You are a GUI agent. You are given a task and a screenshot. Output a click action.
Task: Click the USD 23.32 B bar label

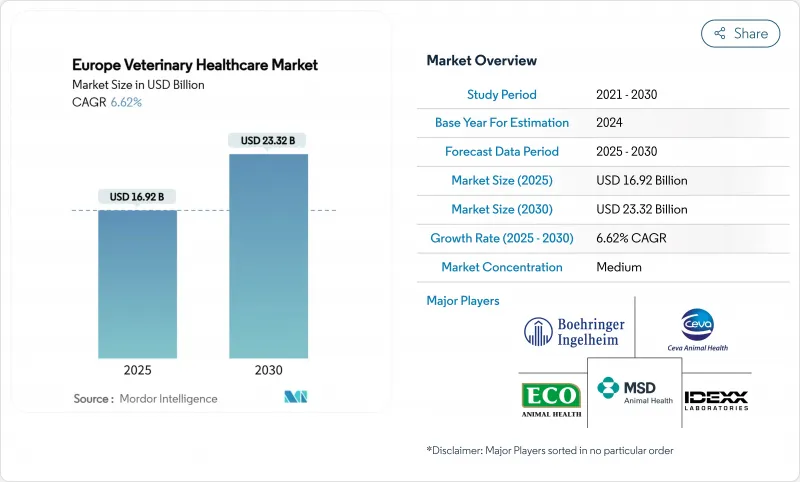268,141
